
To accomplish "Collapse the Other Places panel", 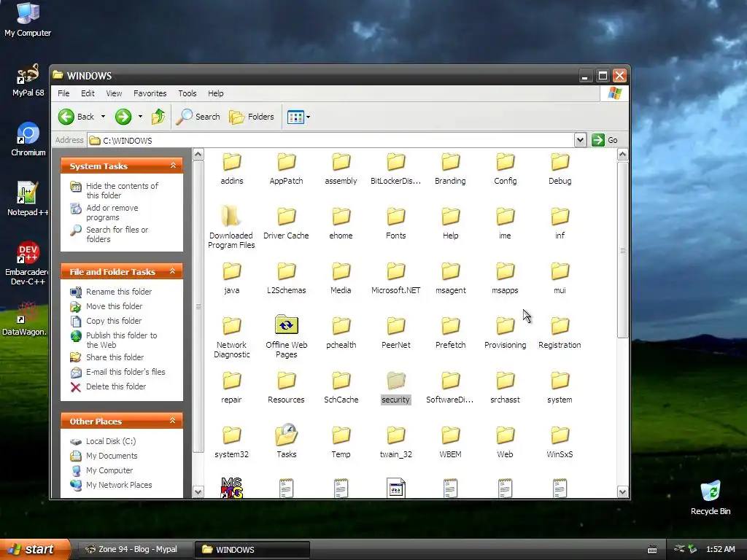I will click(173, 421).
